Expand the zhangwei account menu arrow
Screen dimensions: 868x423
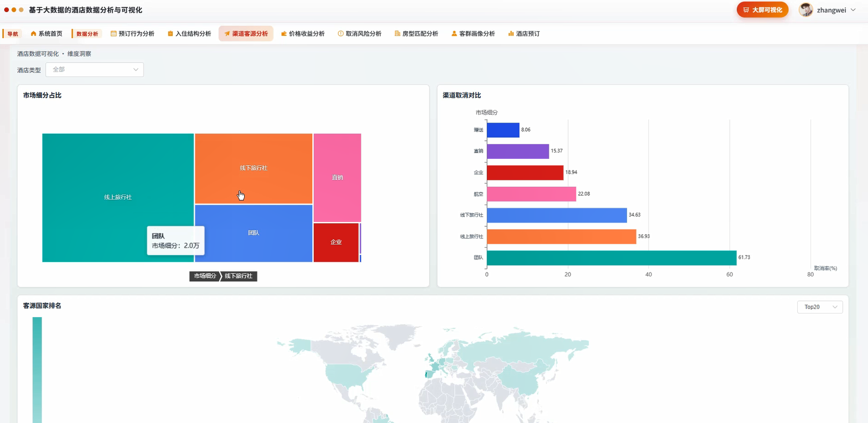(x=853, y=10)
